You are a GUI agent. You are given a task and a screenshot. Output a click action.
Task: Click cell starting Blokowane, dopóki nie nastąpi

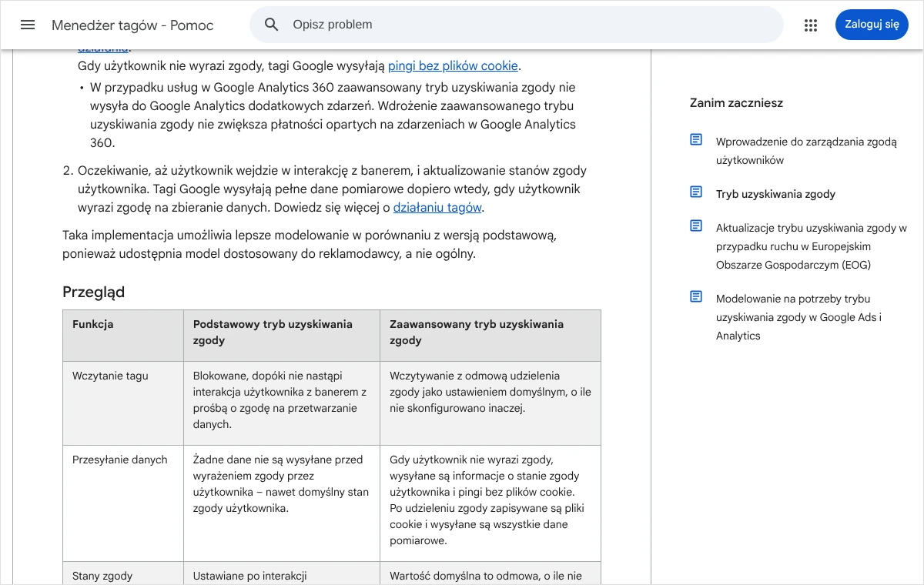point(282,403)
